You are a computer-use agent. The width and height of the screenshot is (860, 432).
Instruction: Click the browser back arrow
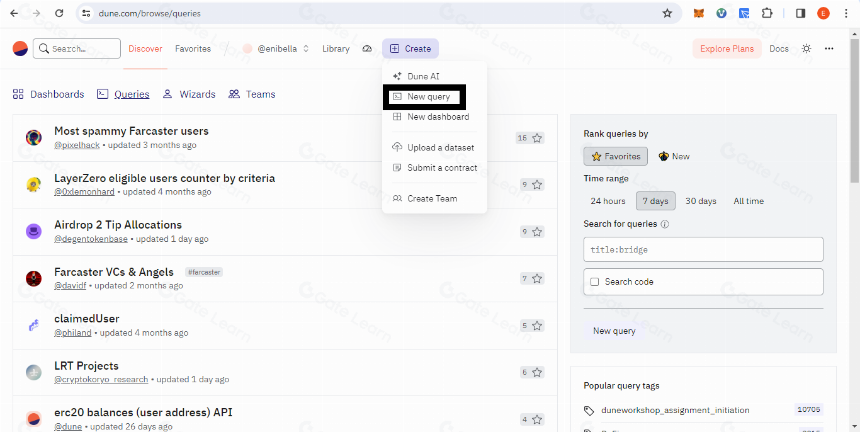14,13
